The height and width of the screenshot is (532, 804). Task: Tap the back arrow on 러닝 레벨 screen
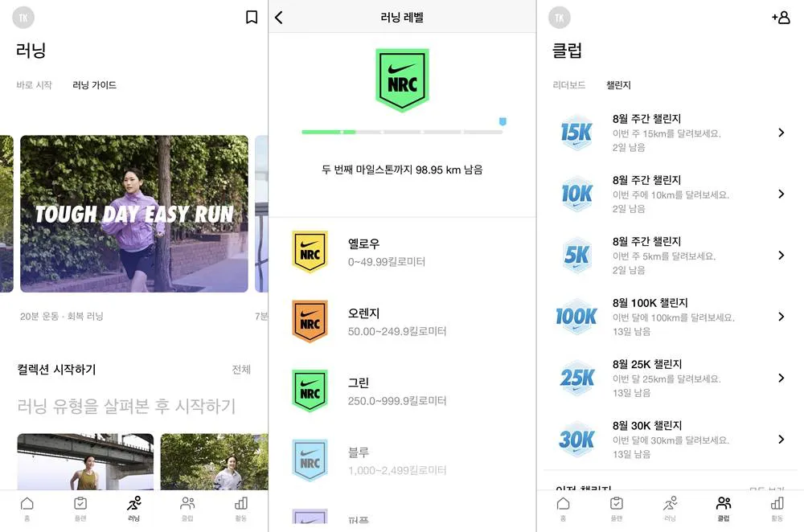point(279,16)
